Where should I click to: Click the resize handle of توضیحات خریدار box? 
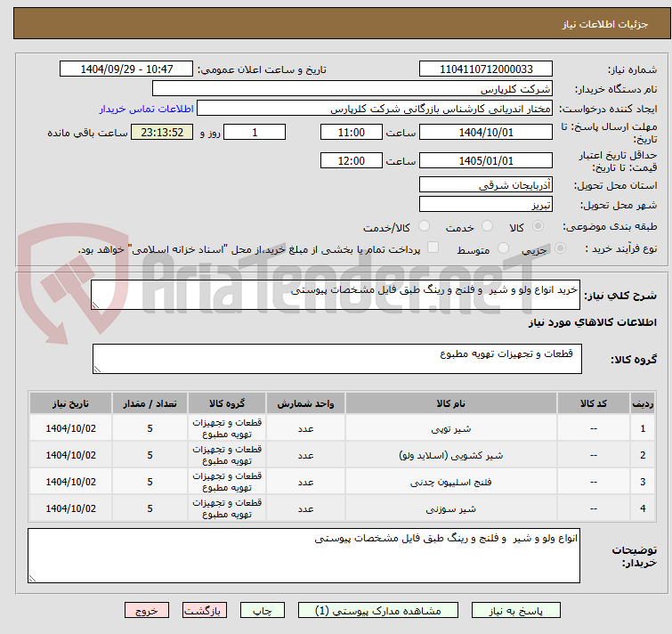(32, 578)
